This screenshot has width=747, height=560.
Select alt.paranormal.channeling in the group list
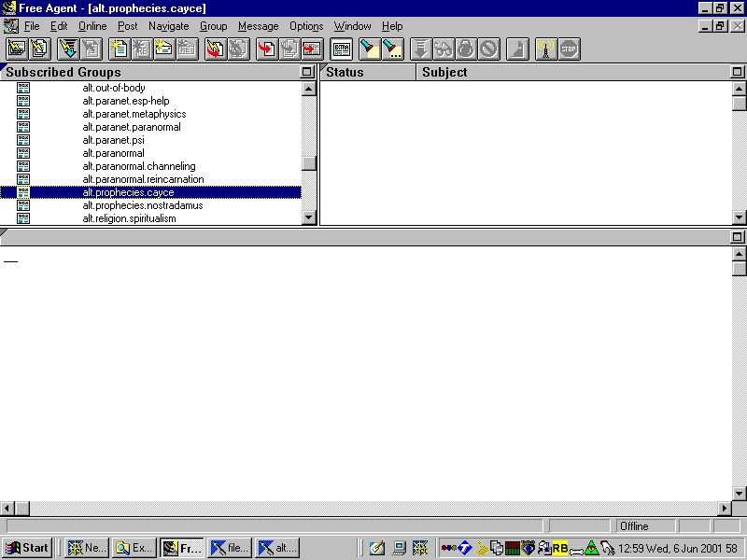[x=139, y=166]
